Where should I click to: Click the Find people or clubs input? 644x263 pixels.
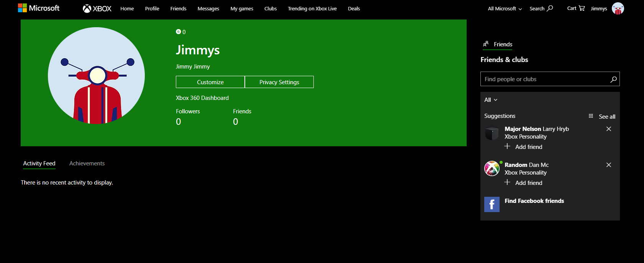[550, 79]
